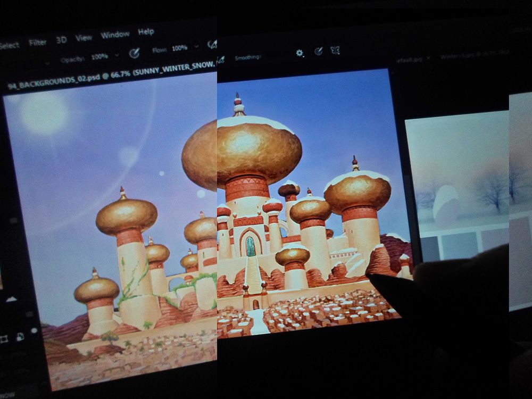Open the Window menu
532x399 pixels.
coord(115,35)
